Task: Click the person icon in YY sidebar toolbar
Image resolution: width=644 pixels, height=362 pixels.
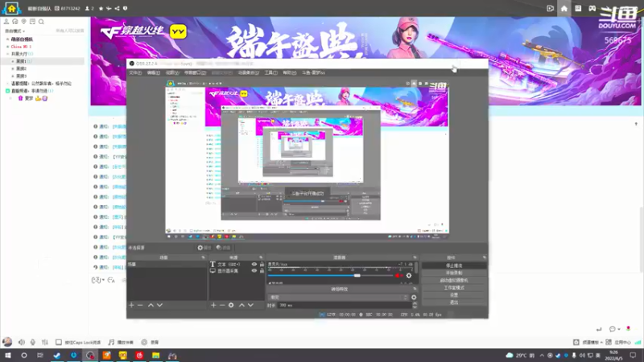Action: click(6, 22)
